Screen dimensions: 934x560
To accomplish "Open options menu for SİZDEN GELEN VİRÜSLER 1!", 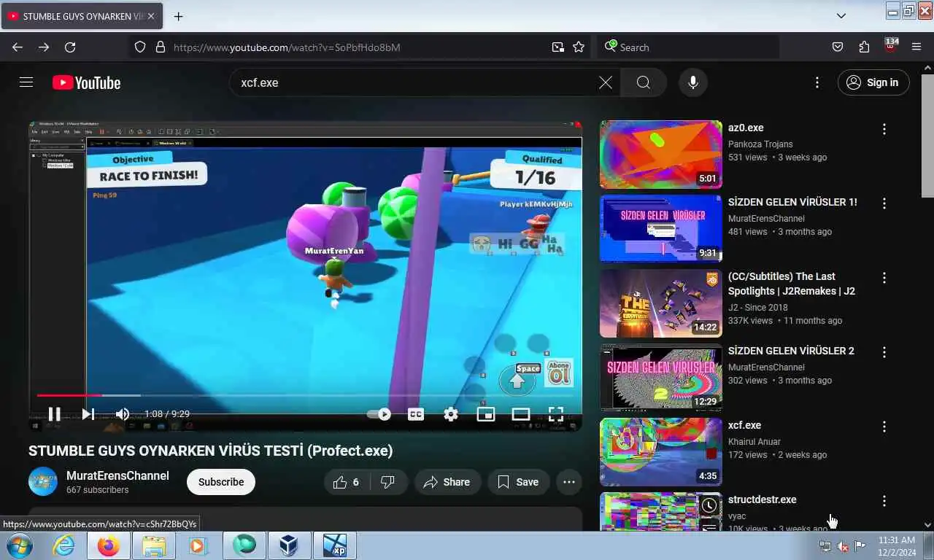I will (884, 203).
